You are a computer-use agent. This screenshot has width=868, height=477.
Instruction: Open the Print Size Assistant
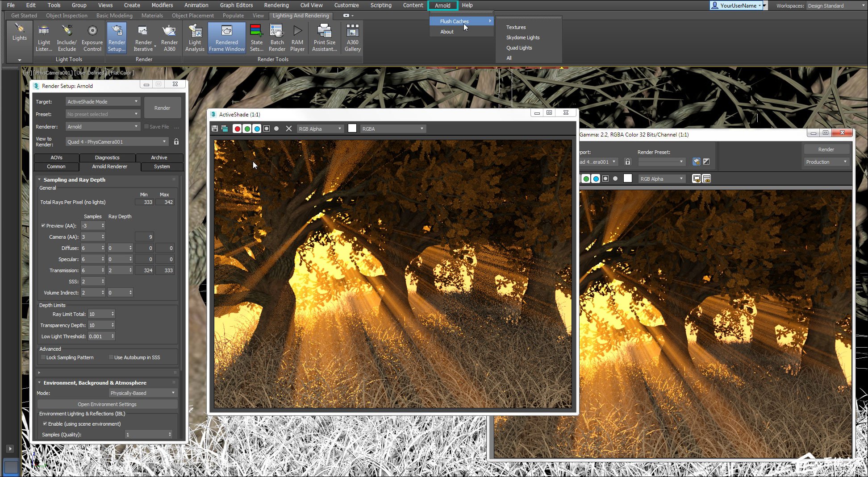coord(325,38)
